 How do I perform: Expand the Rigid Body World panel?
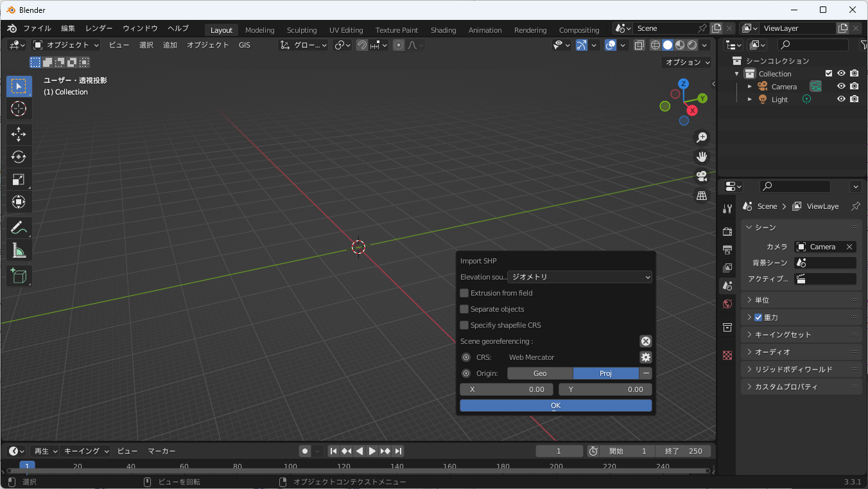click(x=801, y=369)
